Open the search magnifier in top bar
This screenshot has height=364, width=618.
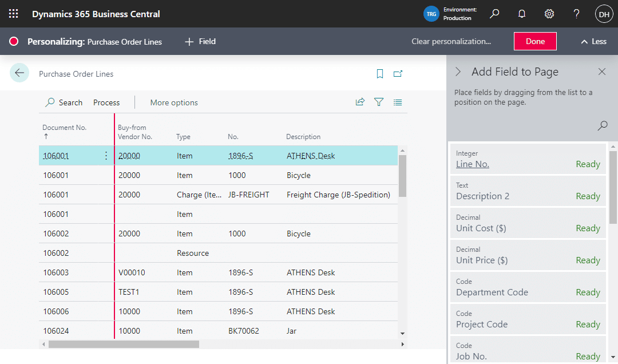pyautogui.click(x=494, y=14)
